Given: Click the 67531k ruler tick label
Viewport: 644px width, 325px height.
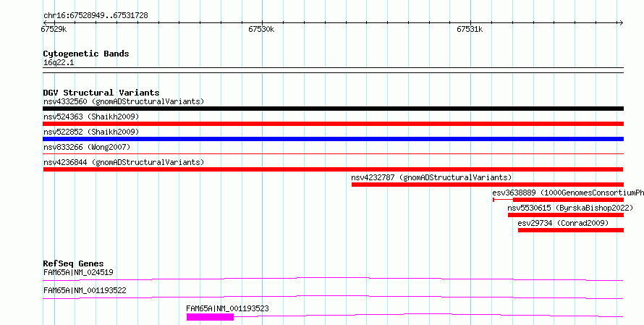Looking at the screenshot, I should 470,29.
